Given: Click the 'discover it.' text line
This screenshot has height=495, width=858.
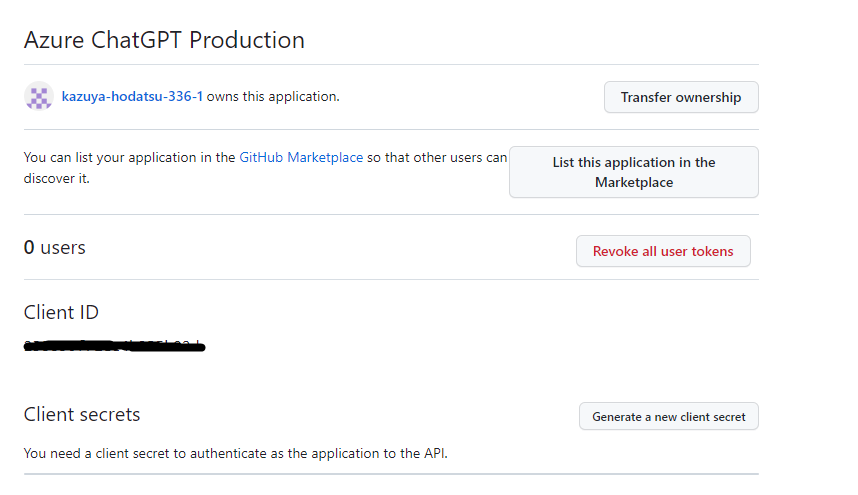Looking at the screenshot, I should pyautogui.click(x=57, y=180).
